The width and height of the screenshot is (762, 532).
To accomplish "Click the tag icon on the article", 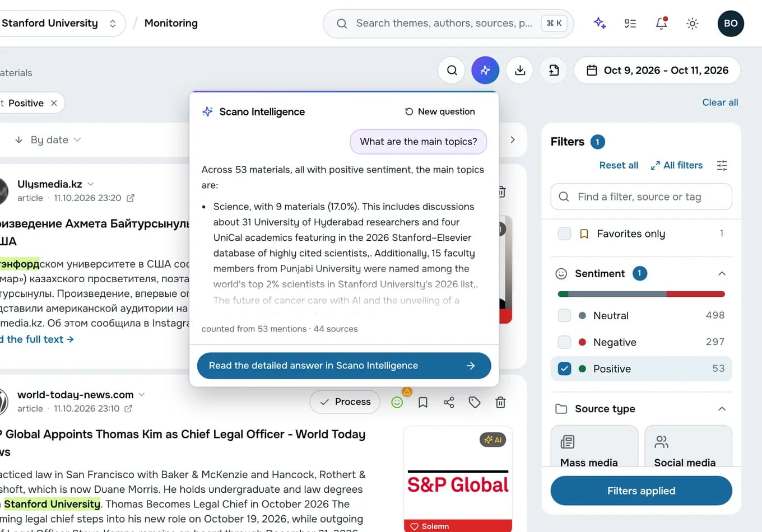I will point(475,402).
